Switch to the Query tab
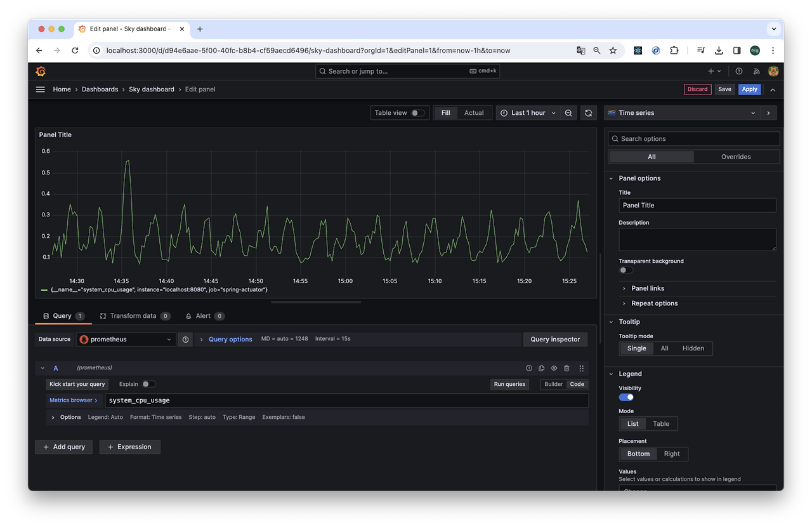The width and height of the screenshot is (812, 528). click(62, 316)
